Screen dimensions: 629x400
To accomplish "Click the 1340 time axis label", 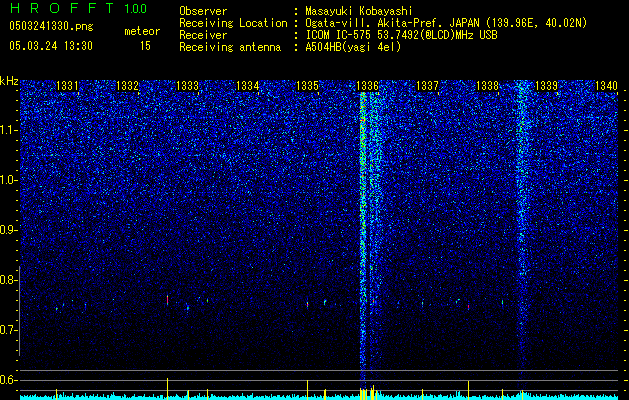I will coord(606,85).
